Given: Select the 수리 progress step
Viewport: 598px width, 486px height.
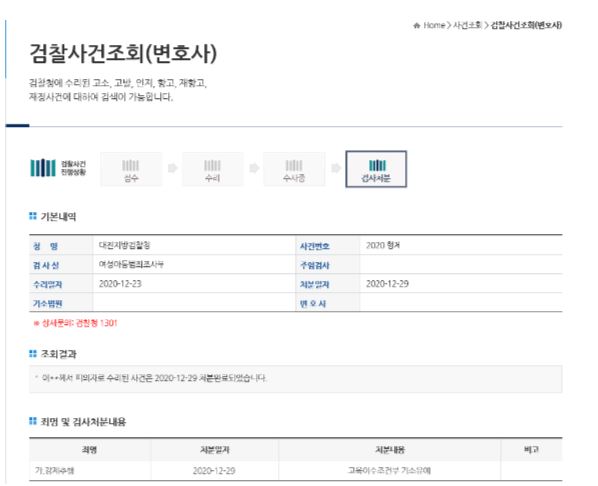Looking at the screenshot, I should tap(212, 169).
